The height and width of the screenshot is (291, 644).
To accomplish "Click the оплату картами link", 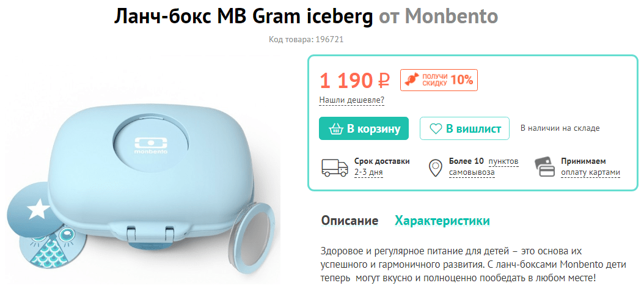I will click(591, 172).
